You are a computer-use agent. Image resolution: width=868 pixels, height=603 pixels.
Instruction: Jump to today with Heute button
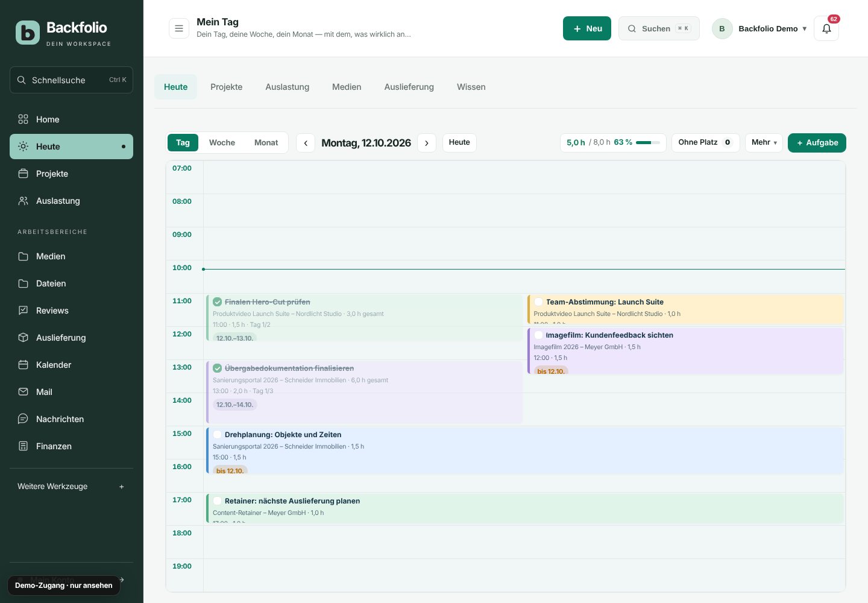coord(459,142)
